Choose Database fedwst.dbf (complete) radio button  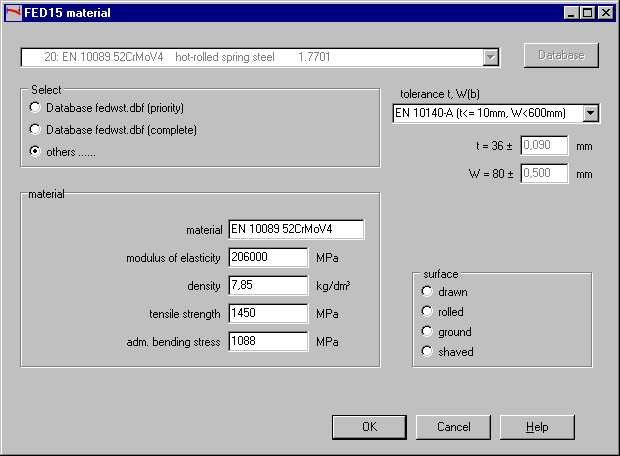click(36, 129)
